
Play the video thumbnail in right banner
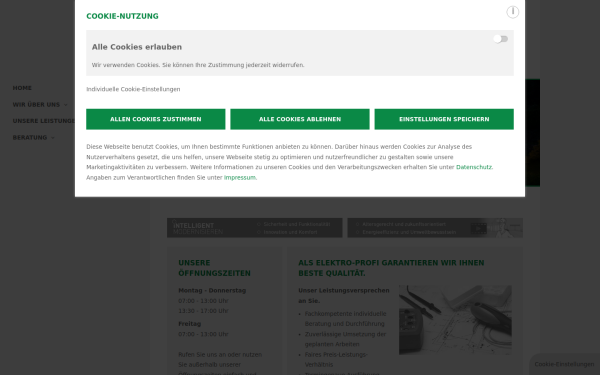479,228
